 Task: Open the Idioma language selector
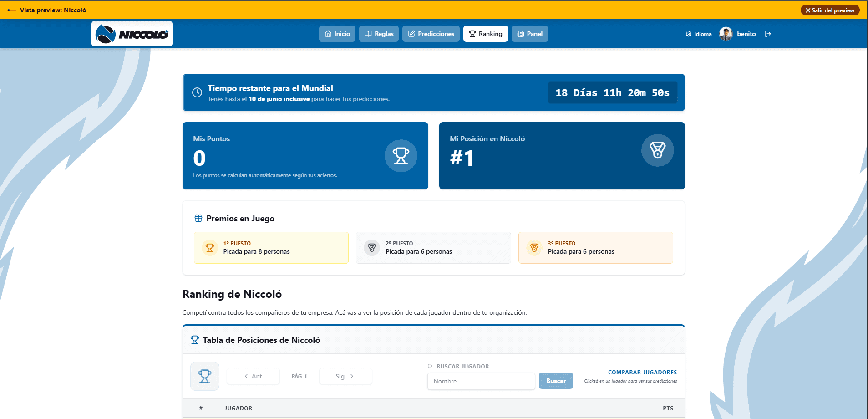(x=699, y=34)
